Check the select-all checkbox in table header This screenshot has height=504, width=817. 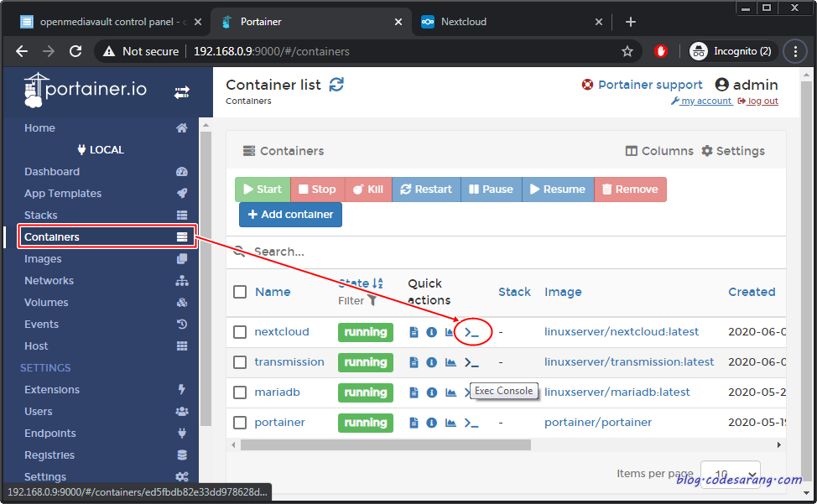click(240, 292)
